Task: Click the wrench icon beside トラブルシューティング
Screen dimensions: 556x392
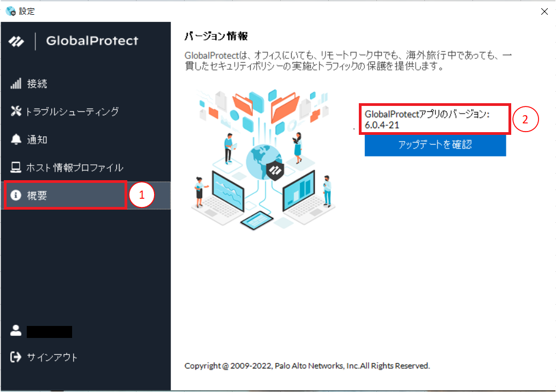Action: (x=16, y=111)
